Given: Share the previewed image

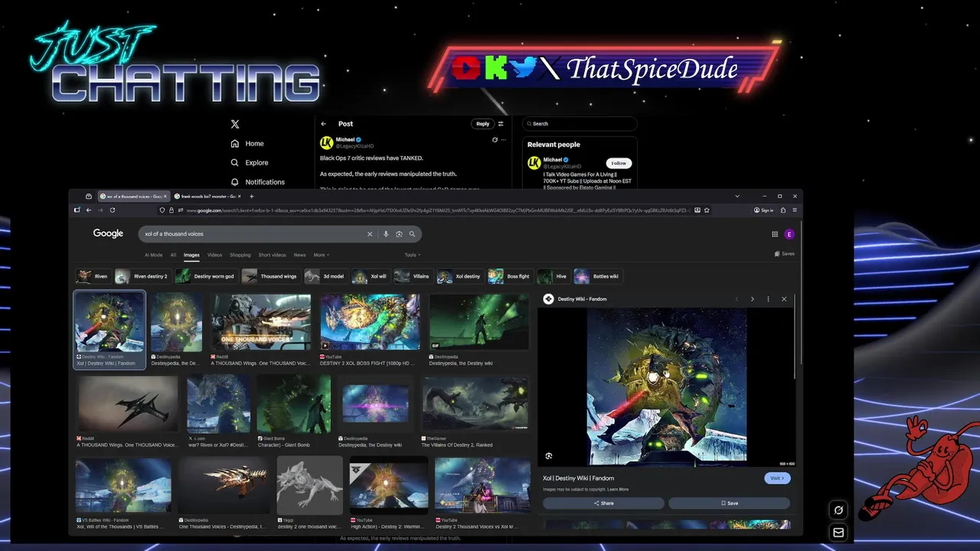Looking at the screenshot, I should (603, 503).
